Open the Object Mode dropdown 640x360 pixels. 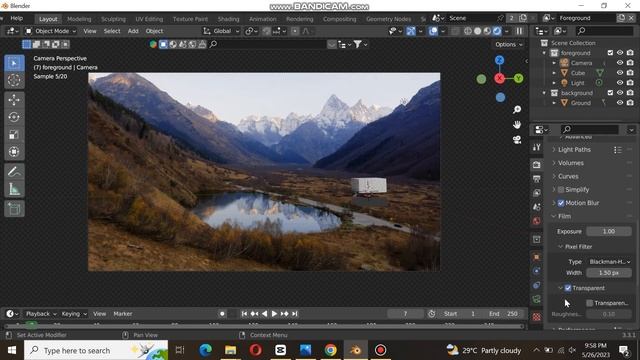coord(51,31)
